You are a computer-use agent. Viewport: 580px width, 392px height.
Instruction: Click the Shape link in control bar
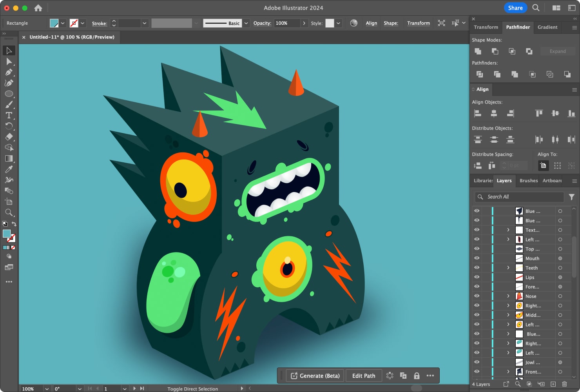(391, 23)
